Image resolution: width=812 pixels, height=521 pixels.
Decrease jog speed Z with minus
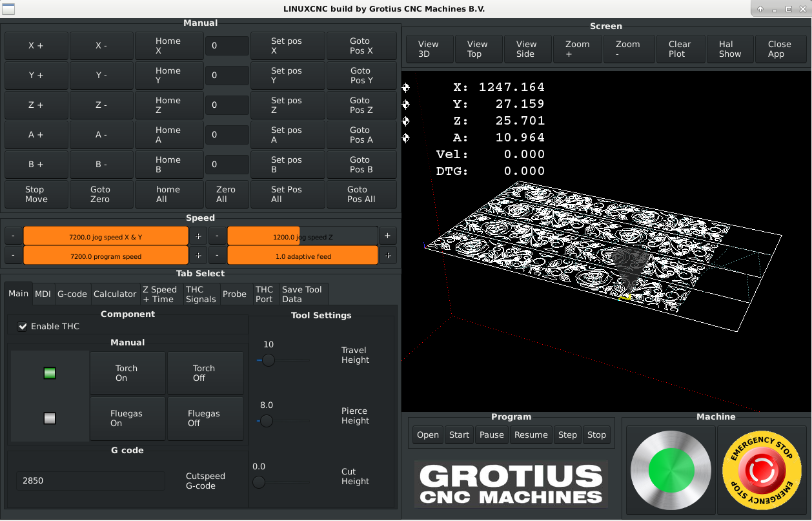pos(218,236)
